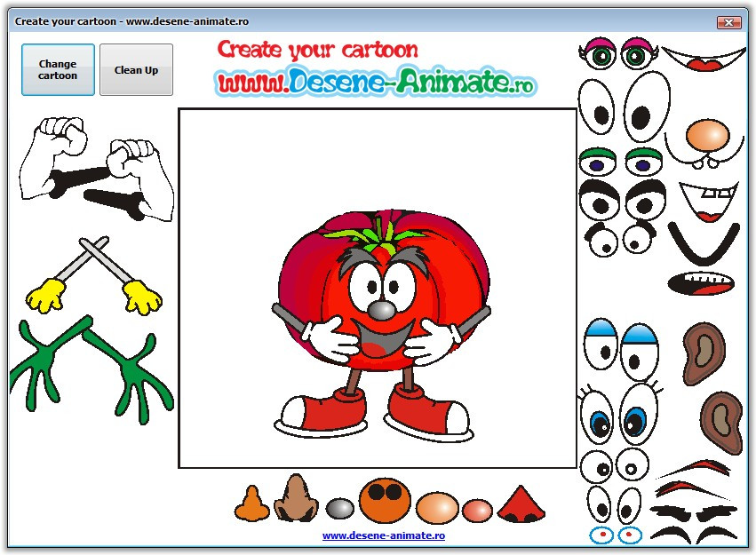The image size is (756, 555).
Task: Choose the thick black curved smile
Action: [704, 244]
